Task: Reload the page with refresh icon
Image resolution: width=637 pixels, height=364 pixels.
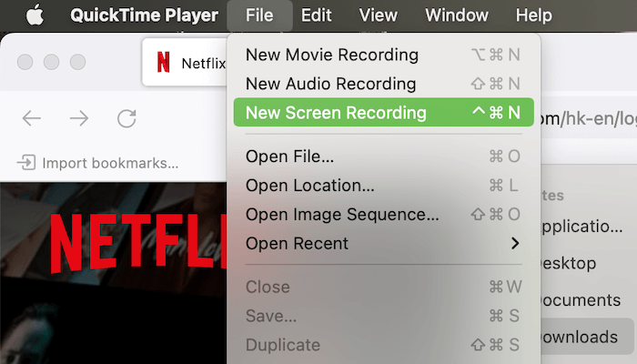Action: point(126,118)
